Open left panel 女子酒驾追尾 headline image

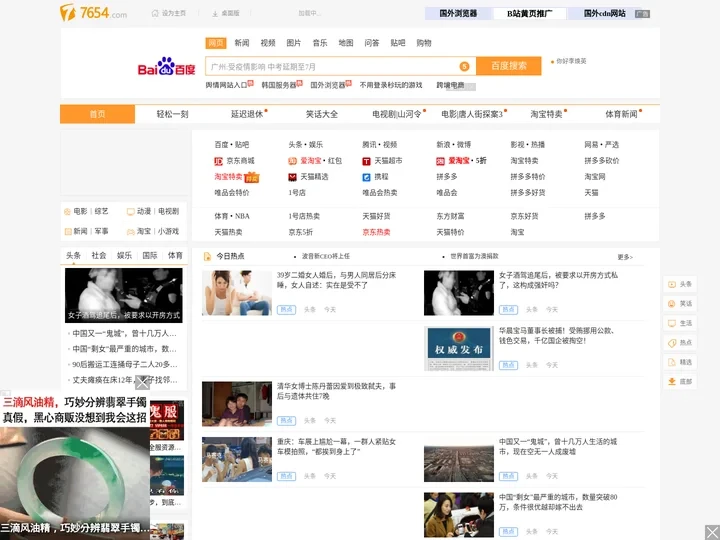124,295
